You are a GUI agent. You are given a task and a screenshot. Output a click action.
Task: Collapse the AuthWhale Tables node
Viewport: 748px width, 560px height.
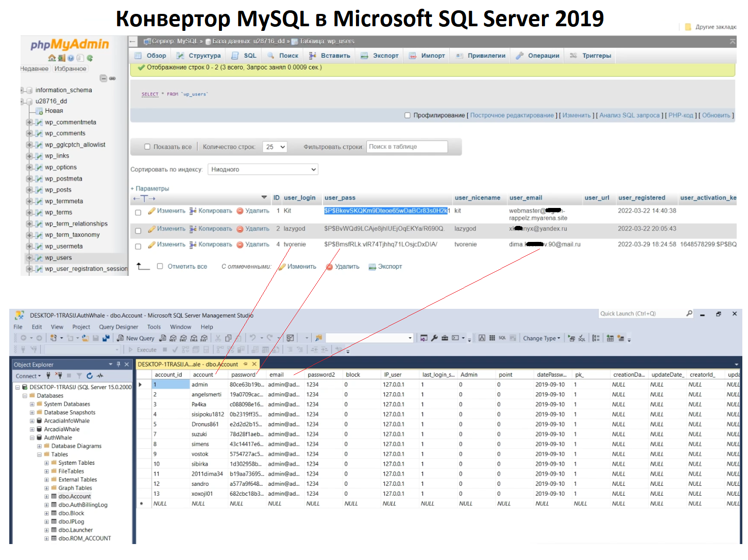[x=39, y=454]
